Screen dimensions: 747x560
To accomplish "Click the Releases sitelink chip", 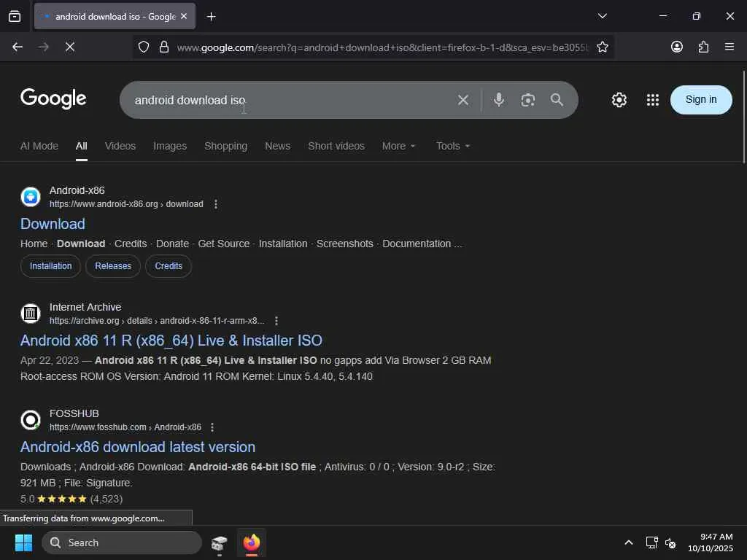I will point(113,266).
